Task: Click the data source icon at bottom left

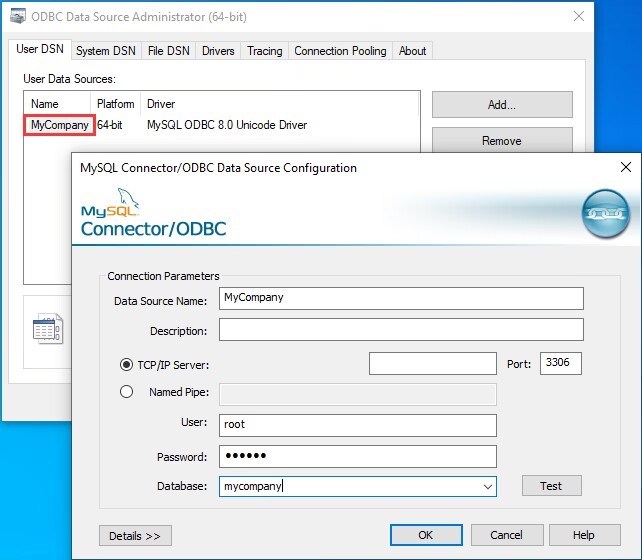Action: [47, 327]
